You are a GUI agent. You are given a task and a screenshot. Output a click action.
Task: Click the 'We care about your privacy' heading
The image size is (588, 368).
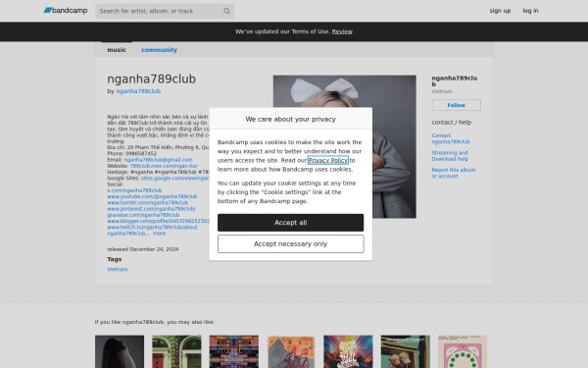pyautogui.click(x=290, y=119)
